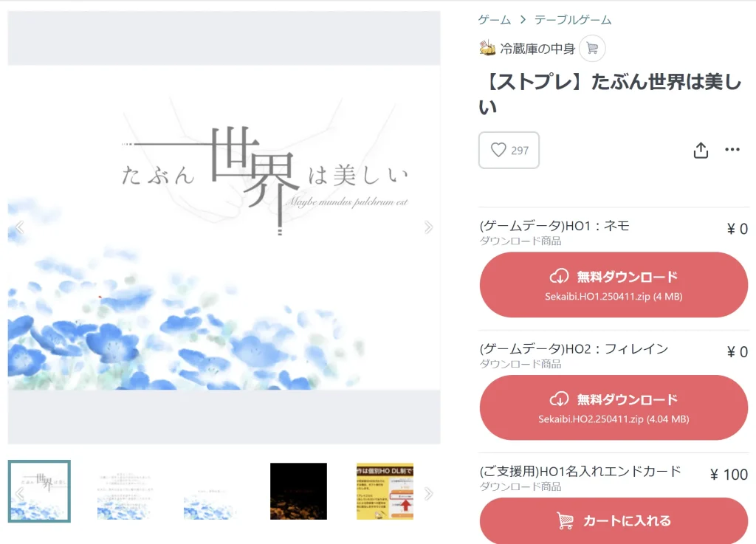Open the 冷蔵庫の中身 shop avatar icon
The image size is (756, 544).
tap(487, 48)
